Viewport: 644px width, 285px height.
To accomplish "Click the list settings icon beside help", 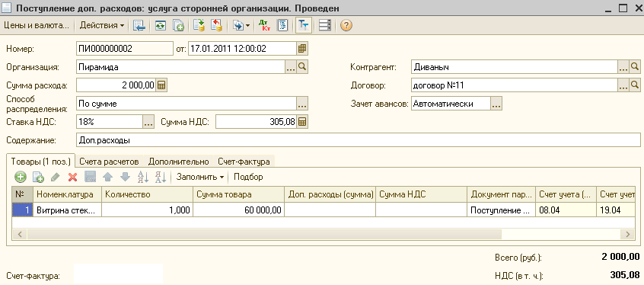I will 325,25.
